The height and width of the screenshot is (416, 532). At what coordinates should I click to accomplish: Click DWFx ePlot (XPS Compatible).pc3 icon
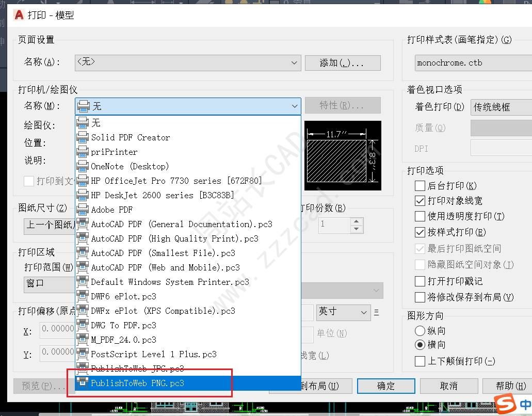pos(83,311)
